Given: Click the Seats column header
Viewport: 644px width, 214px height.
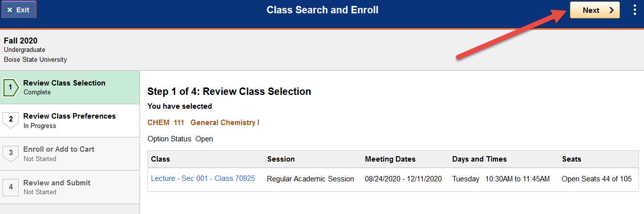Looking at the screenshot, I should 572,159.
